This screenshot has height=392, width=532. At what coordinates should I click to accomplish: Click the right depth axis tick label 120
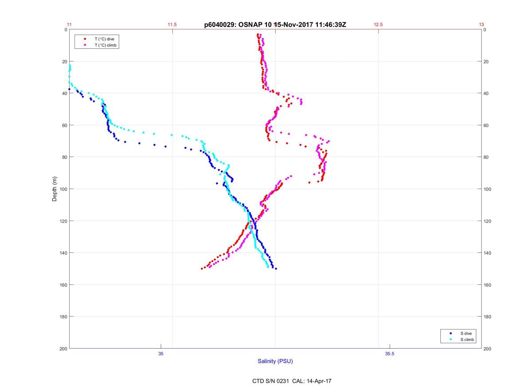point(488,221)
